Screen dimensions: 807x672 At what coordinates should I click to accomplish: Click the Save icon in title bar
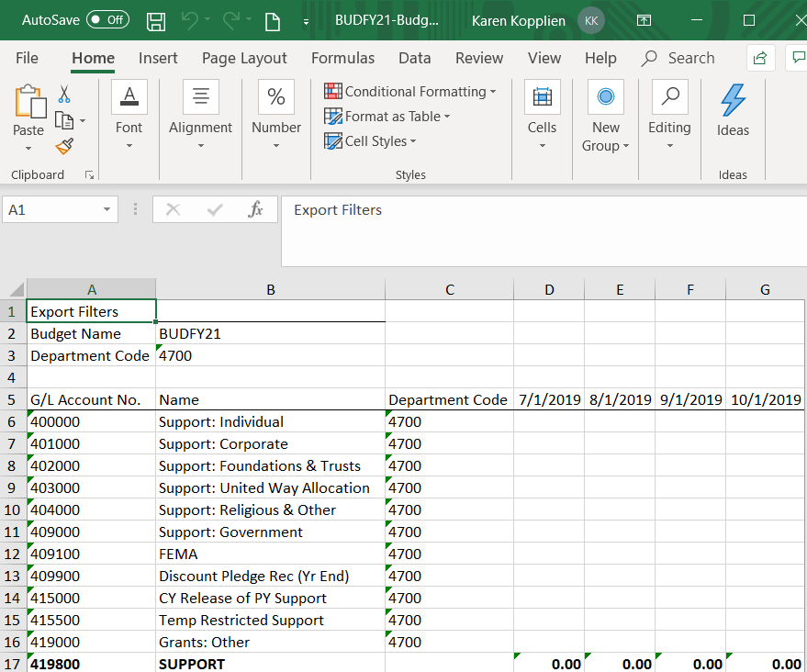pyautogui.click(x=156, y=20)
